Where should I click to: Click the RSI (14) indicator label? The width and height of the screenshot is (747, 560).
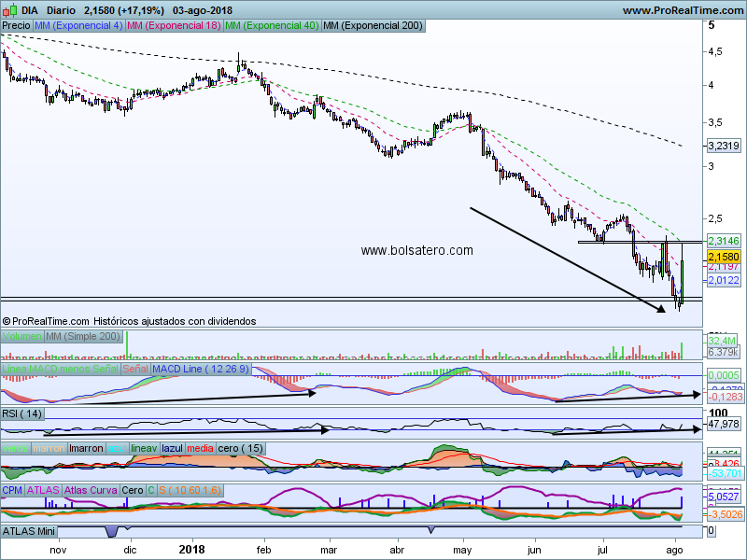click(x=23, y=413)
